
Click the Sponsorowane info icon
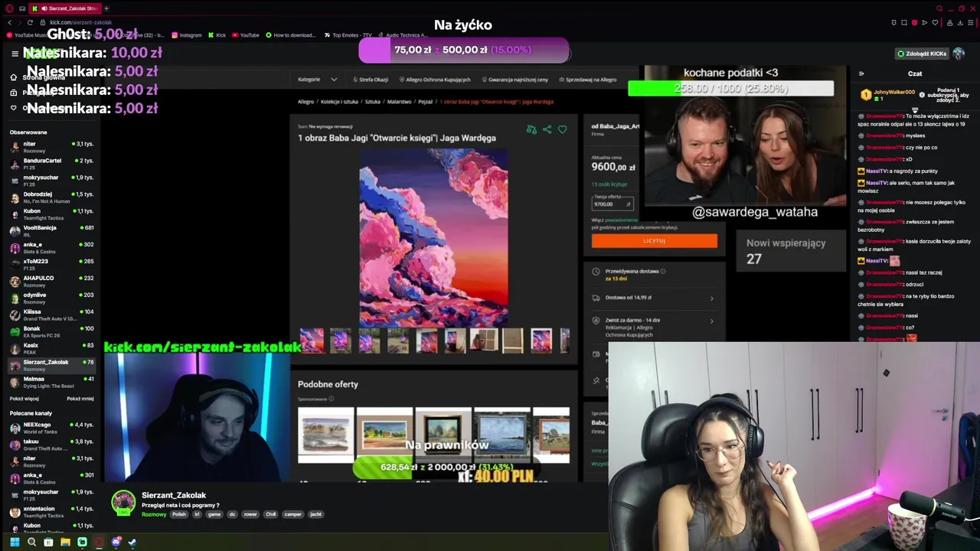tap(332, 399)
